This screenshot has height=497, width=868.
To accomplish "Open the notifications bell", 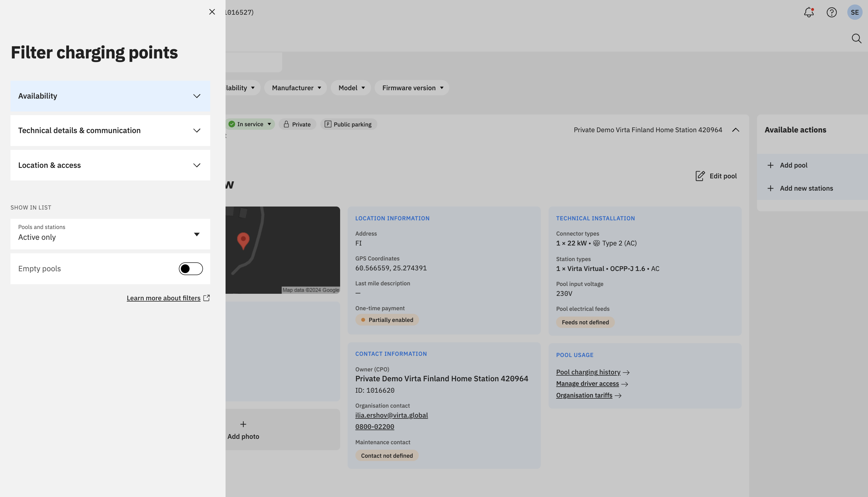I will (809, 12).
